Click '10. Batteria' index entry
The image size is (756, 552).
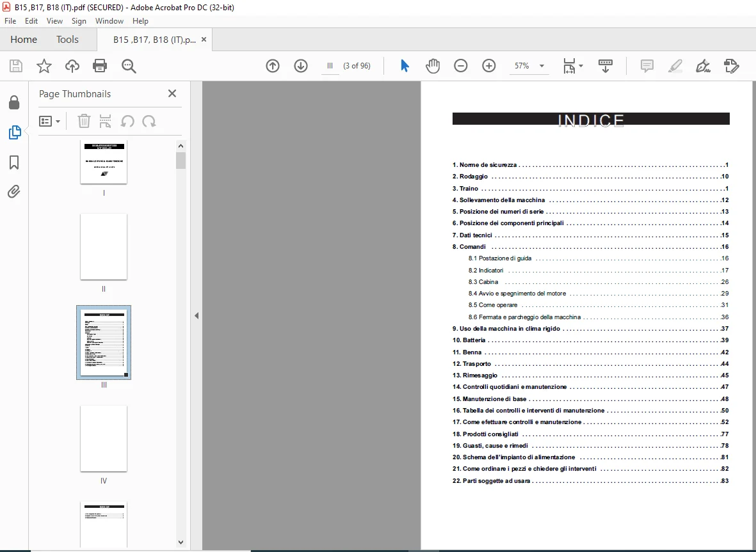[x=590, y=340]
